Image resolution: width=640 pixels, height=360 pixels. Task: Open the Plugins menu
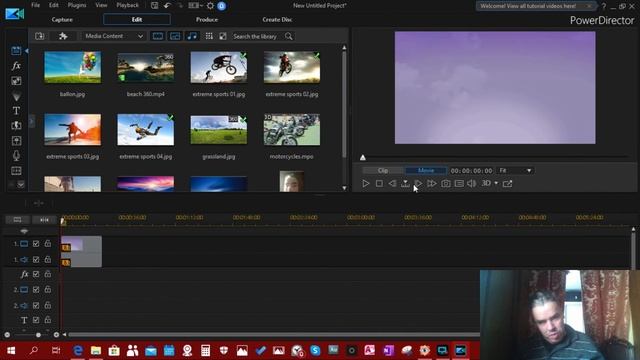tap(77, 5)
